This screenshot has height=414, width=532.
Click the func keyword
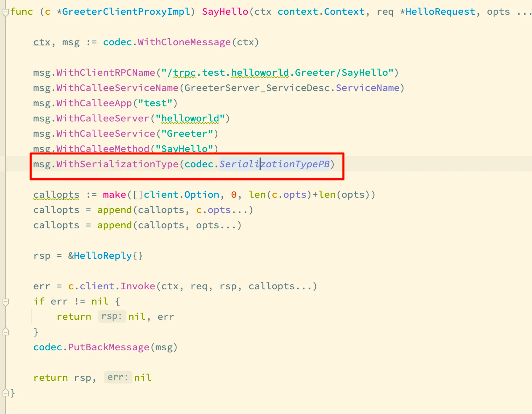(22, 12)
